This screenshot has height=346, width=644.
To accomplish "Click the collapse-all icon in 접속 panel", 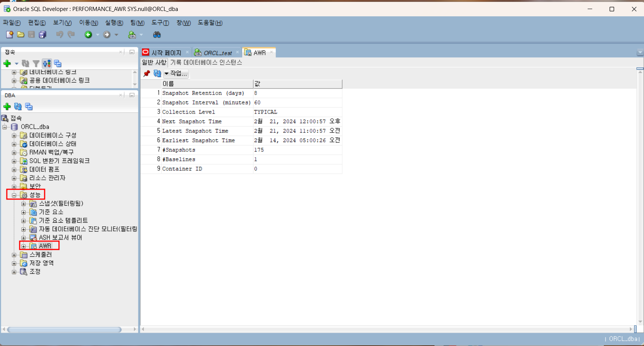I will pyautogui.click(x=57, y=63).
